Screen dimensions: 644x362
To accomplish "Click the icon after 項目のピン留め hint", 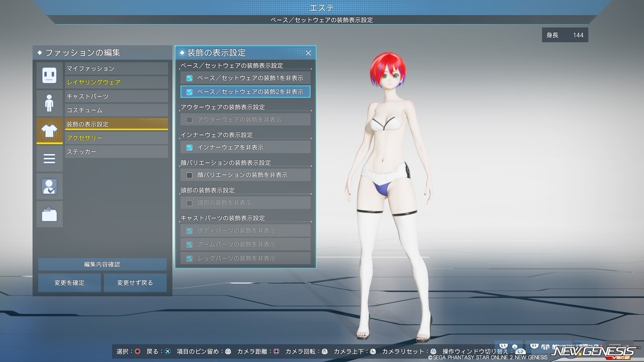I will click(228, 352).
